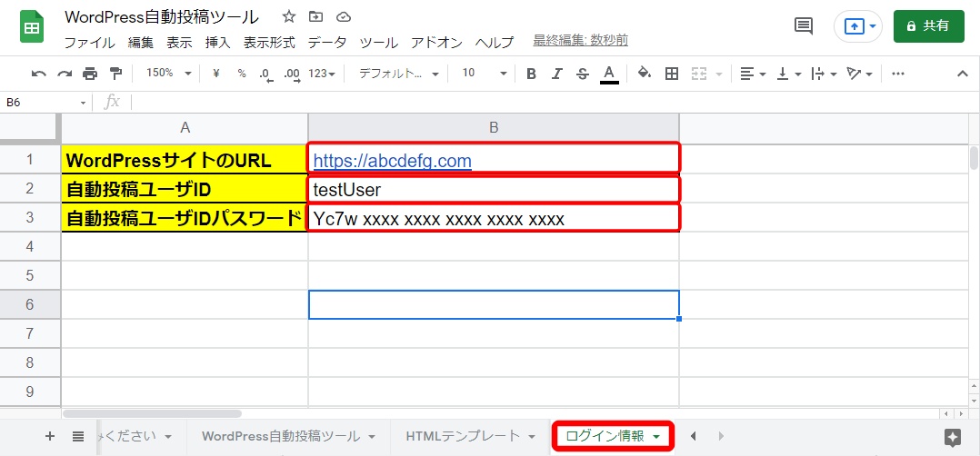Open the データ menu
The image size is (980, 456).
point(327,43)
